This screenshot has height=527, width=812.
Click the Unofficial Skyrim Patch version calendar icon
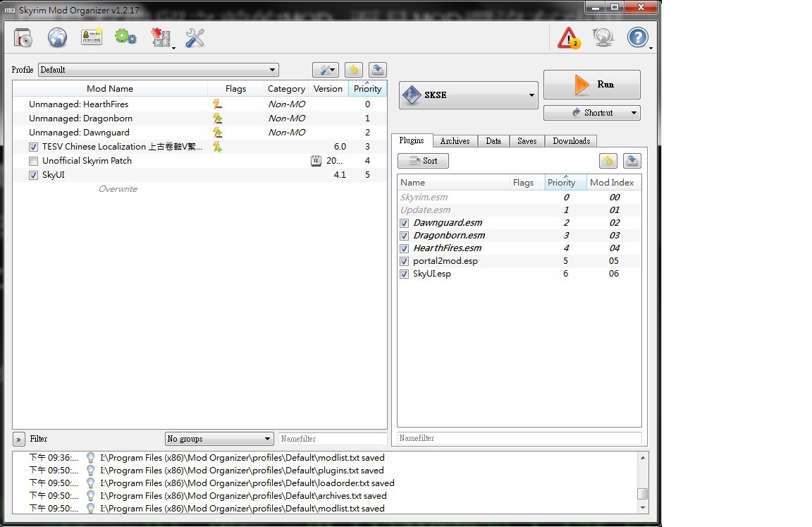(316, 161)
